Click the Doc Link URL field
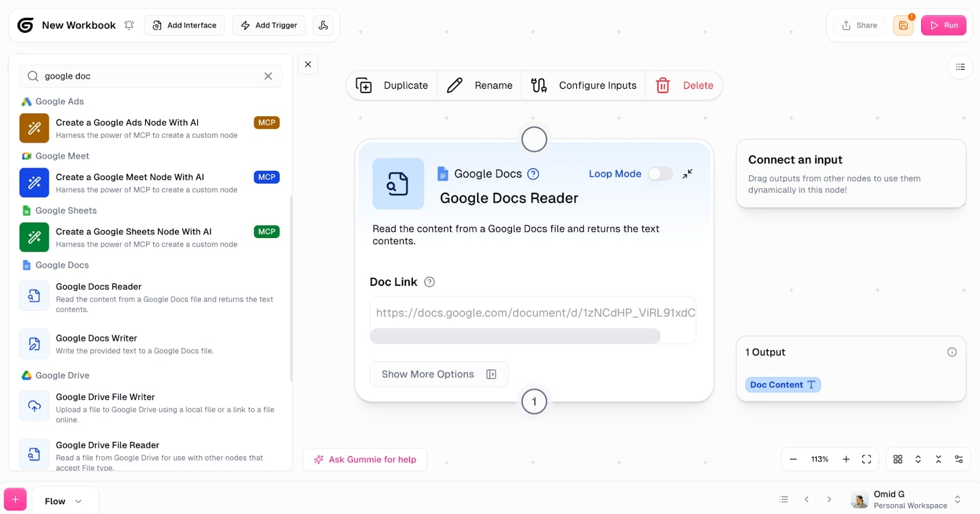This screenshot has width=980, height=514. [x=533, y=313]
